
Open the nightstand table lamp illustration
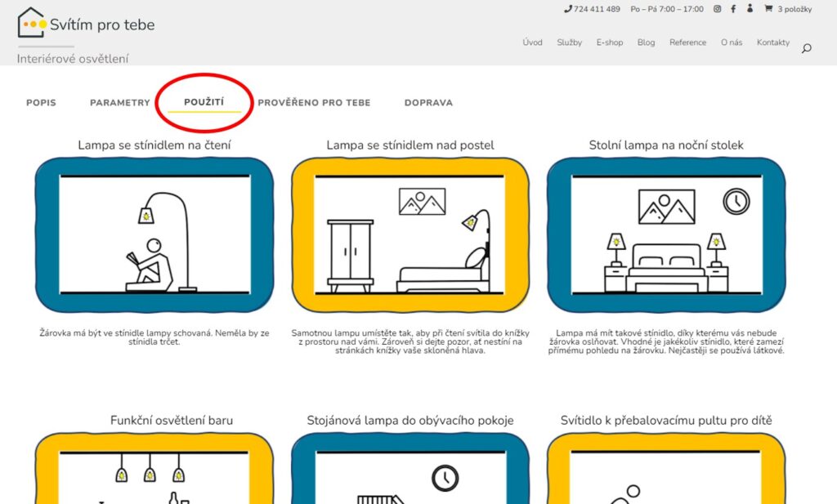click(666, 235)
